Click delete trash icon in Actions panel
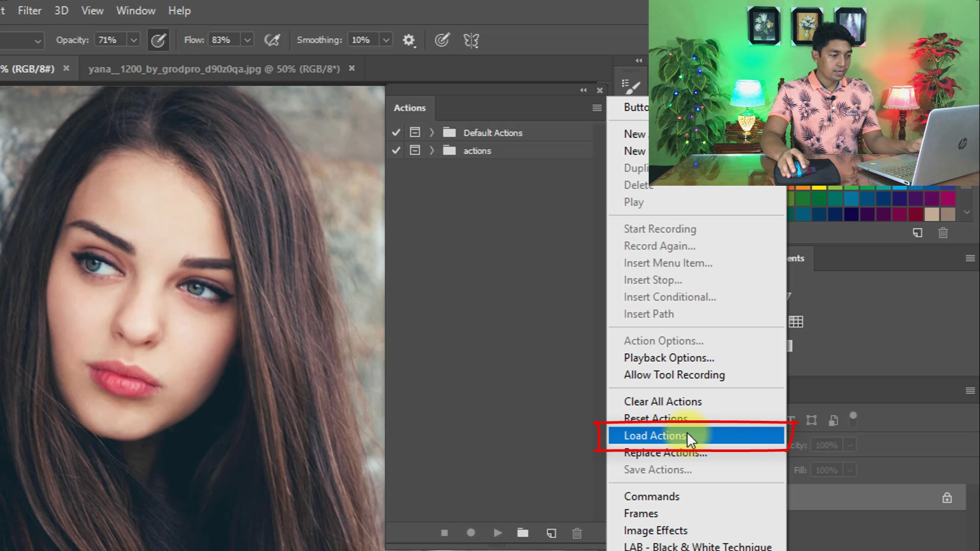The width and height of the screenshot is (980, 551). 577,533
